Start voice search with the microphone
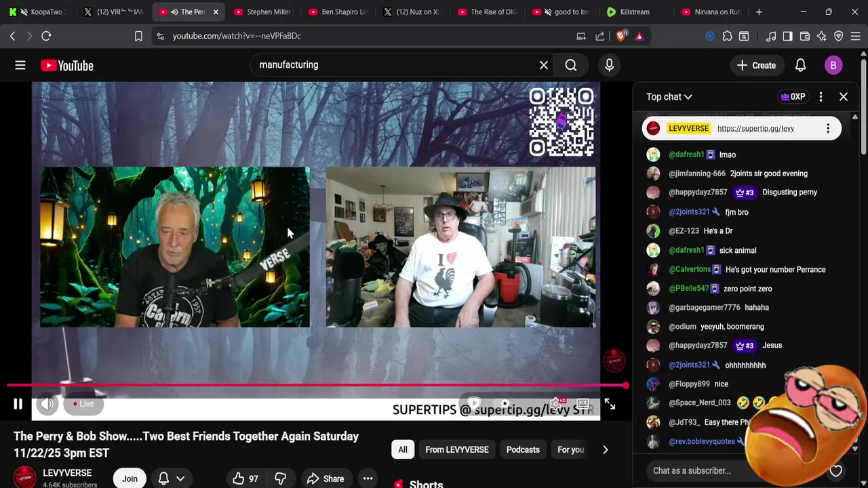This screenshot has width=868, height=488. 609,65
